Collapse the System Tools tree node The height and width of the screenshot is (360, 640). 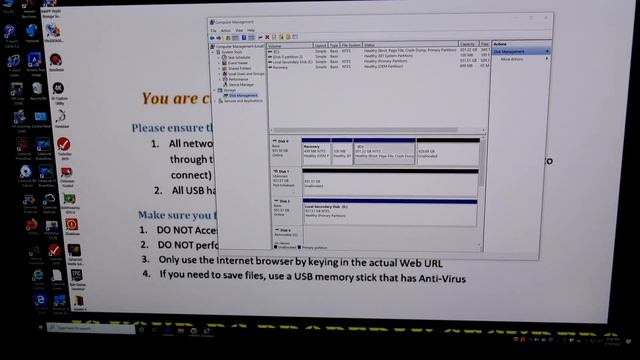tap(213, 52)
